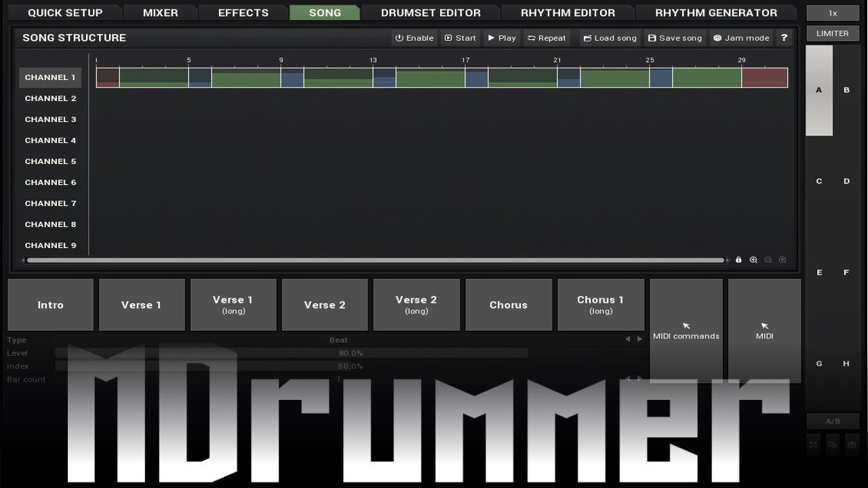Select the CHANNEL 4 row
The height and width of the screenshot is (488, 868).
pyautogui.click(x=50, y=140)
